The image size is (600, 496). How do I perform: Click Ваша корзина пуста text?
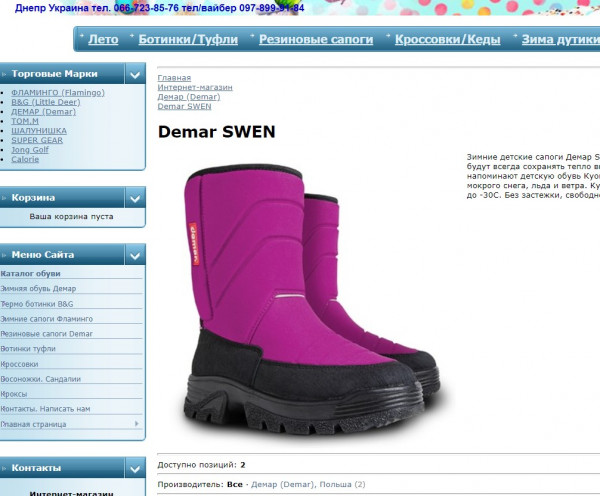(71, 217)
